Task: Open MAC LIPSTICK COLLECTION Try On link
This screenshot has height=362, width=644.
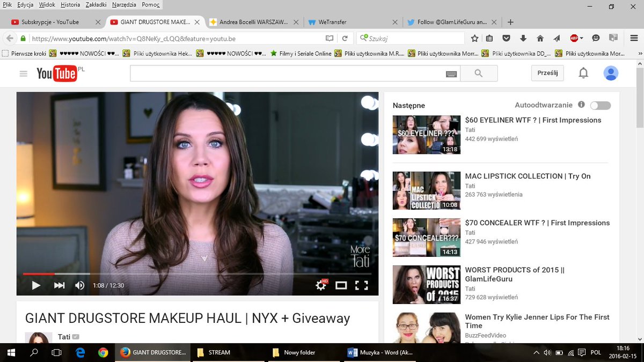Action: pos(528,176)
